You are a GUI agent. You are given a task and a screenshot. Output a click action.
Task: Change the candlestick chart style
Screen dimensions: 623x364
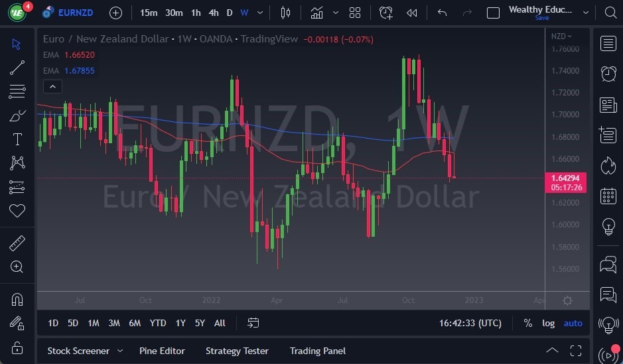pos(285,13)
